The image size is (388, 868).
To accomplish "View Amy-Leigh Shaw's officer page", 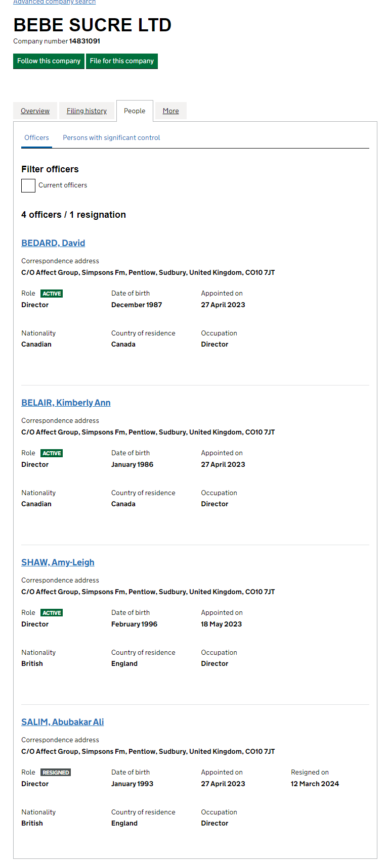I will (x=58, y=562).
